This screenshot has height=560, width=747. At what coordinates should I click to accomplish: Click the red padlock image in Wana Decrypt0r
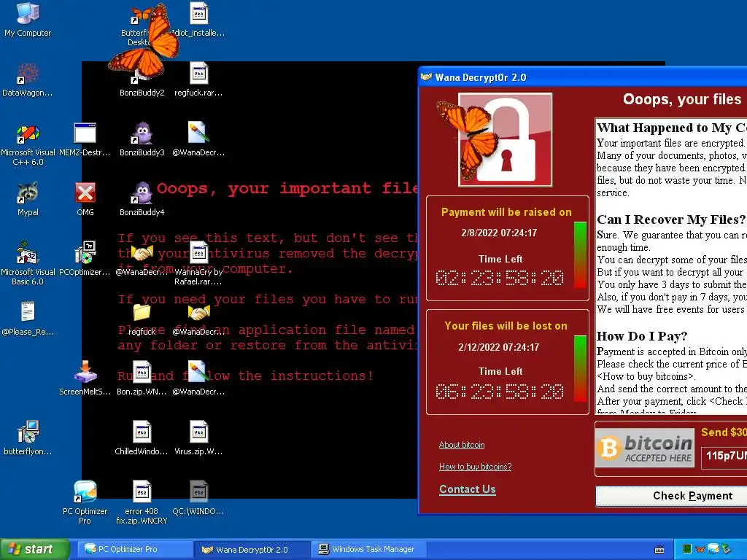[506, 139]
